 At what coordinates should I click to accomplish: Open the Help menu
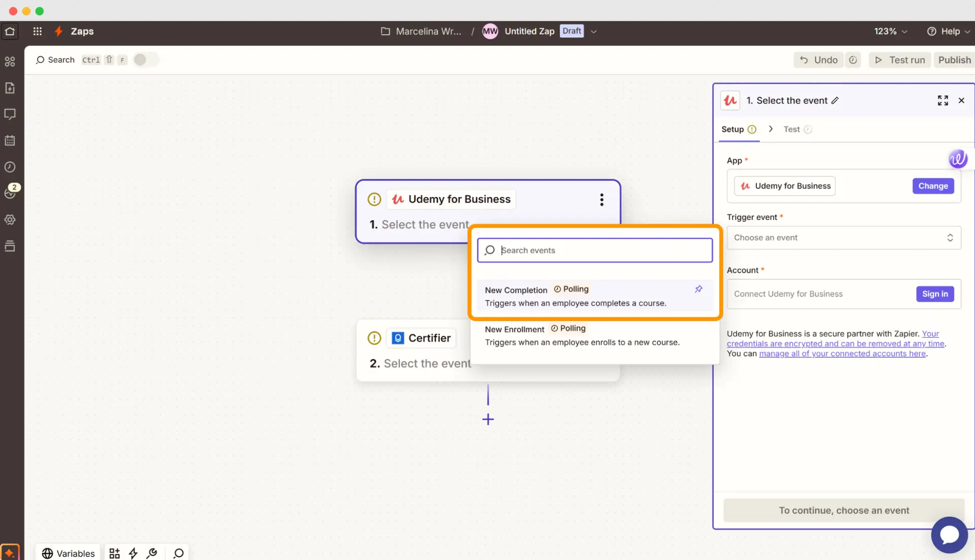click(948, 31)
